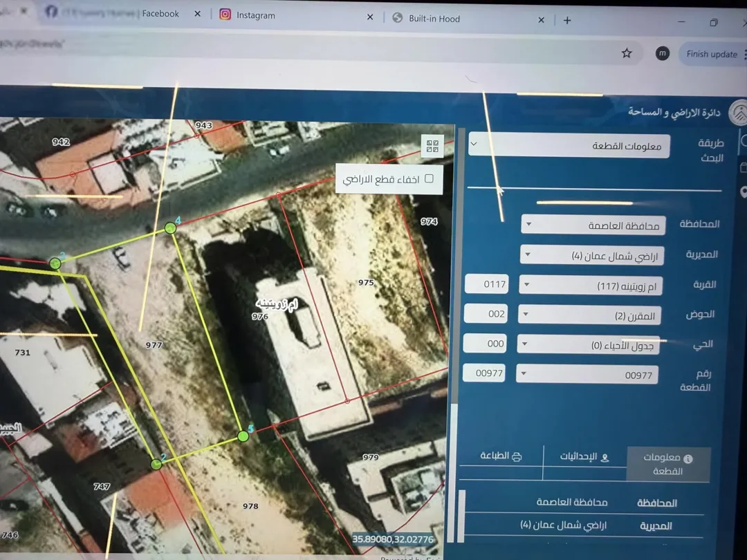Open the ام زويتينه (117) village dropdown
This screenshot has height=560, width=747.
tap(590, 286)
